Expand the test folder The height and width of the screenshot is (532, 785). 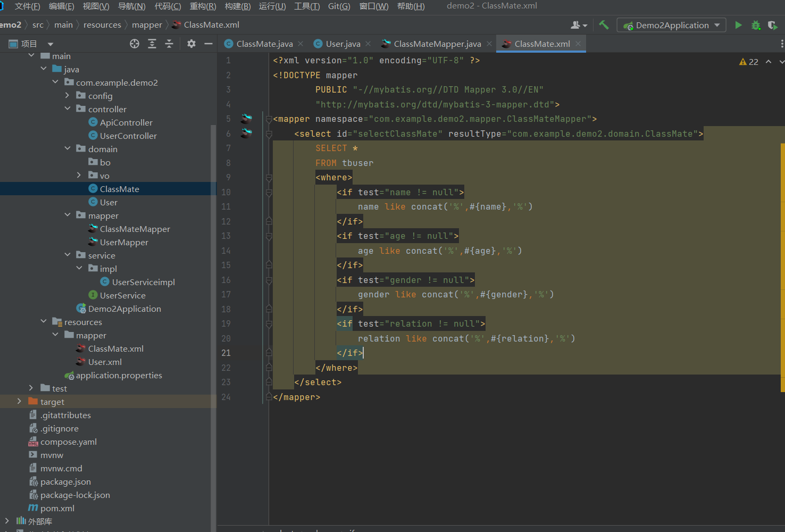pyautogui.click(x=31, y=388)
